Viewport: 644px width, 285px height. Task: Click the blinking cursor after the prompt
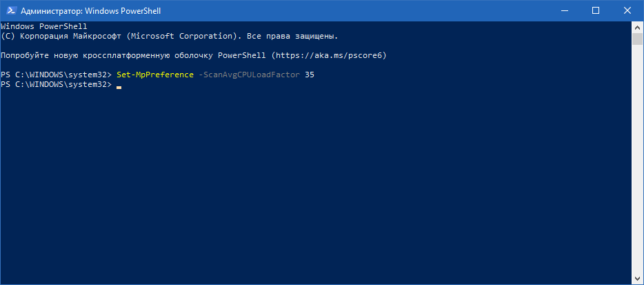pos(119,87)
